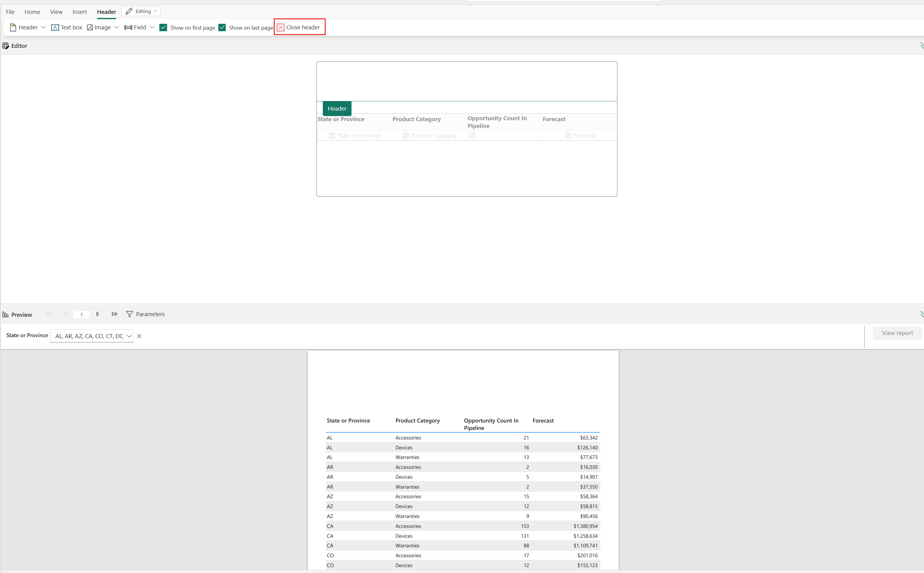
Task: Click Close header button
Action: pos(298,27)
